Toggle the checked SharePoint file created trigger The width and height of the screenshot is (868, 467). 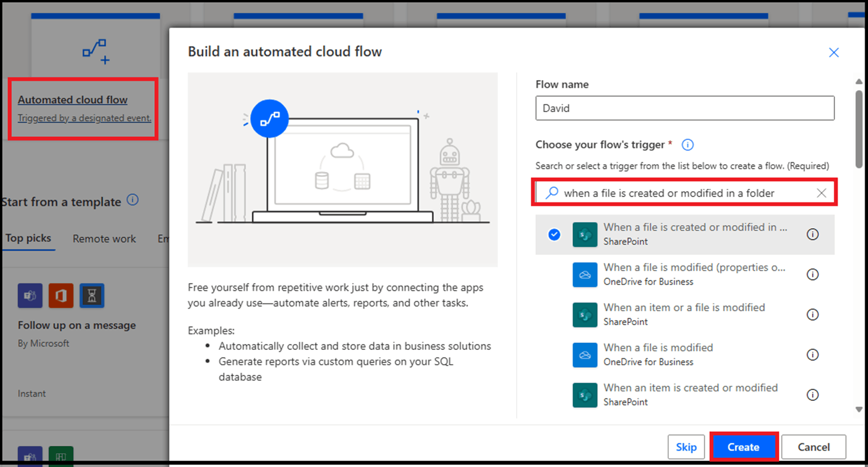point(554,234)
